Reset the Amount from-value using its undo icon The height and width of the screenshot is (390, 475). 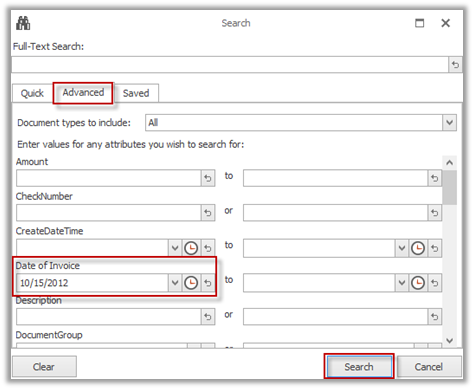208,178
